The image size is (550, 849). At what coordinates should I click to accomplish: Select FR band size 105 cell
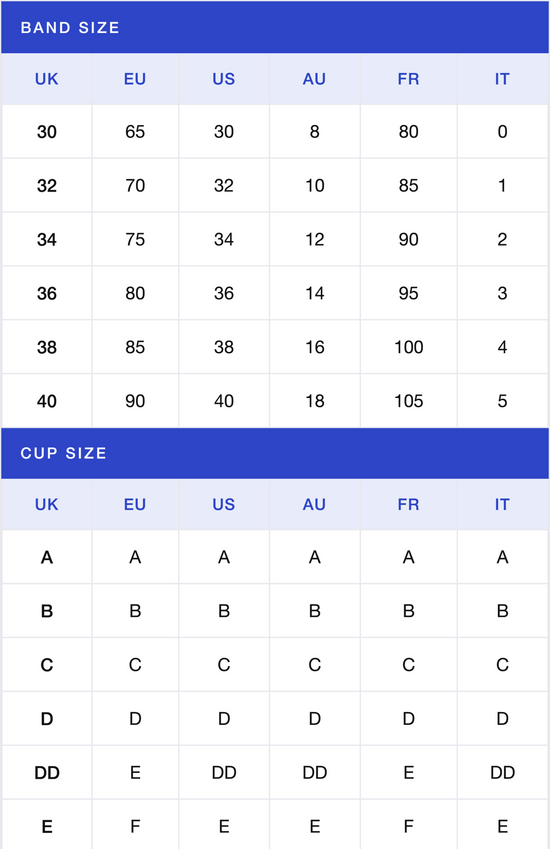(x=409, y=401)
